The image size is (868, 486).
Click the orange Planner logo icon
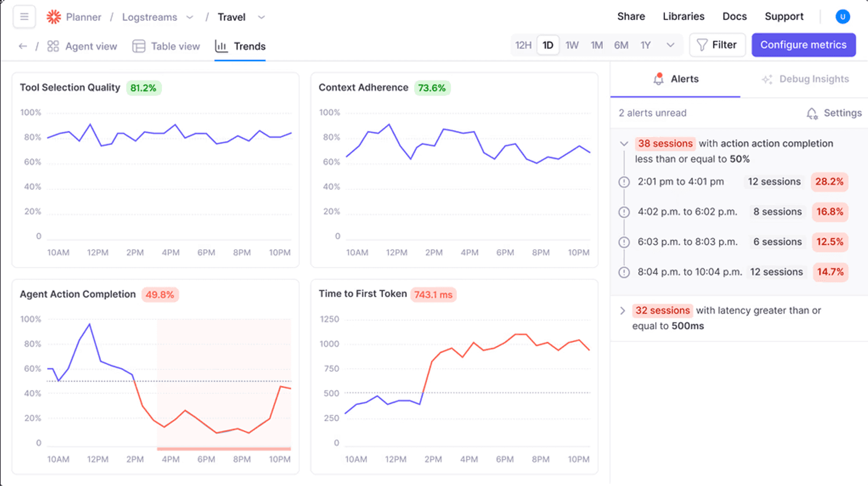pyautogui.click(x=54, y=17)
